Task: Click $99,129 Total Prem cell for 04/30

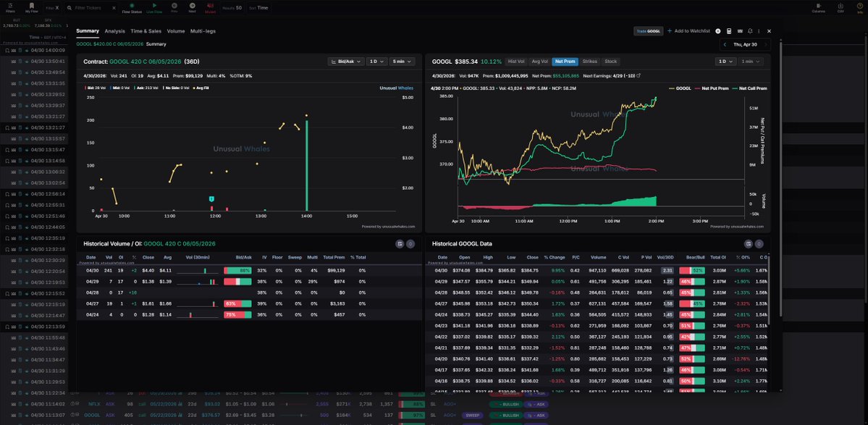Action: coord(335,271)
